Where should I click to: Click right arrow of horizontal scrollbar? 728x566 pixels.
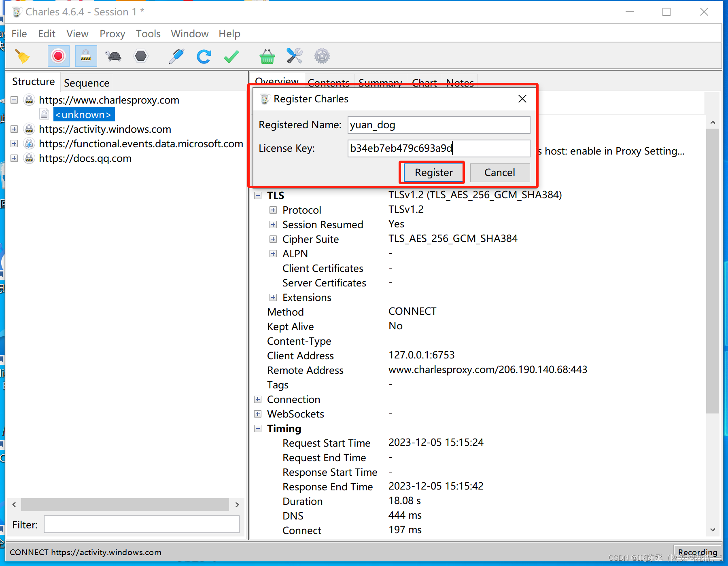(x=237, y=505)
